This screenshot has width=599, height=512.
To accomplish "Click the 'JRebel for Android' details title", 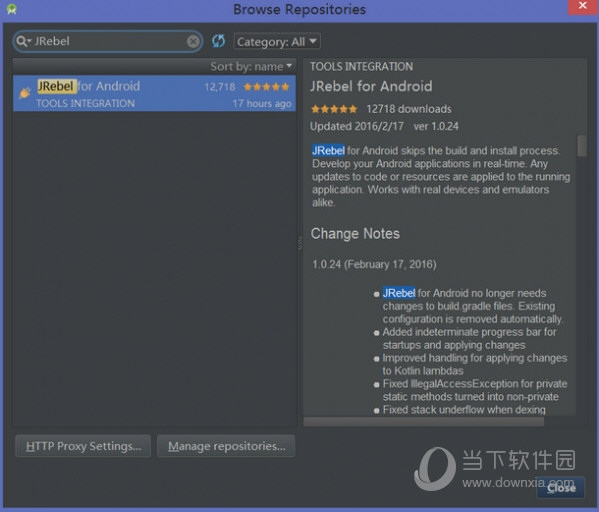I will coord(371,86).
